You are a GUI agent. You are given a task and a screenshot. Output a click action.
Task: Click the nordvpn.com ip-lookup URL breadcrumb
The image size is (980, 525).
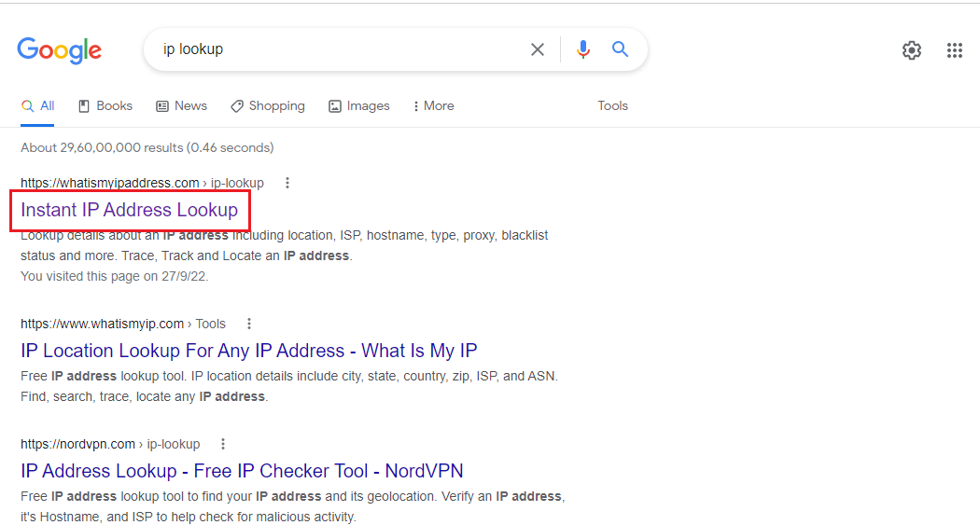(110, 444)
